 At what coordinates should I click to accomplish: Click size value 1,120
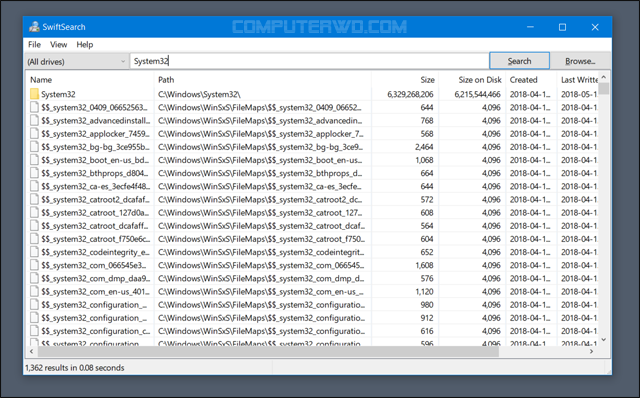[x=424, y=291]
